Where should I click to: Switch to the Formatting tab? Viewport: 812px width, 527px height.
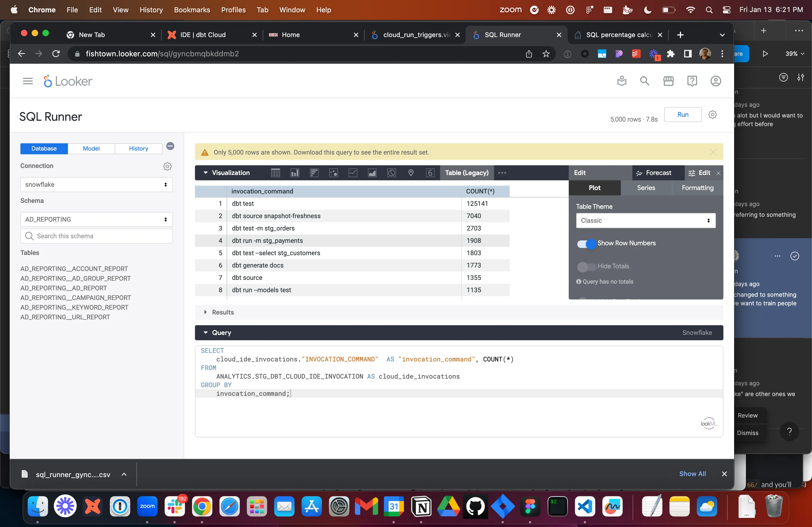pyautogui.click(x=697, y=188)
